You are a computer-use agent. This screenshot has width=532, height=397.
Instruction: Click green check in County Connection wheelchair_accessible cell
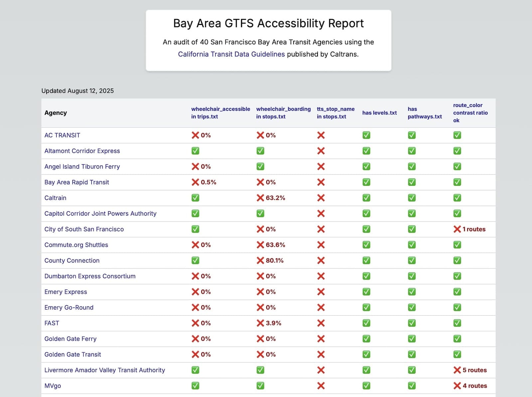click(195, 260)
